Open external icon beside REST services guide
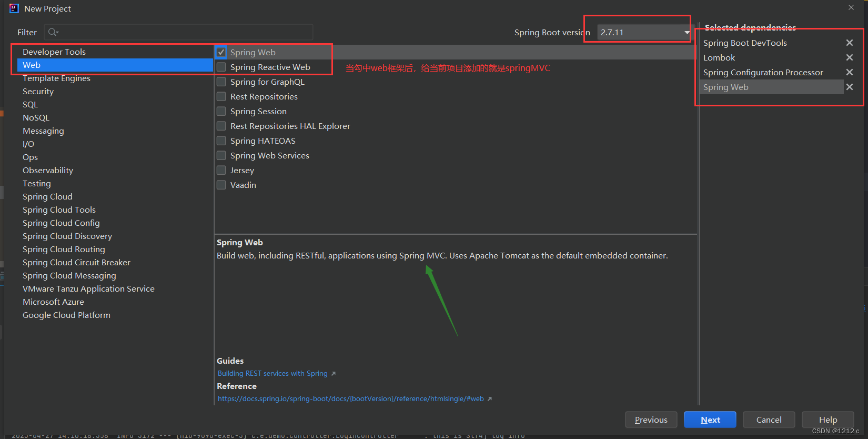The image size is (868, 439). tap(333, 374)
